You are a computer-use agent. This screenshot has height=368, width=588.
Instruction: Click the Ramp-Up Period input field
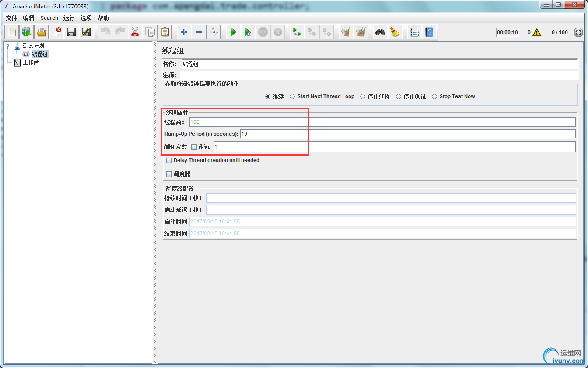(x=408, y=134)
